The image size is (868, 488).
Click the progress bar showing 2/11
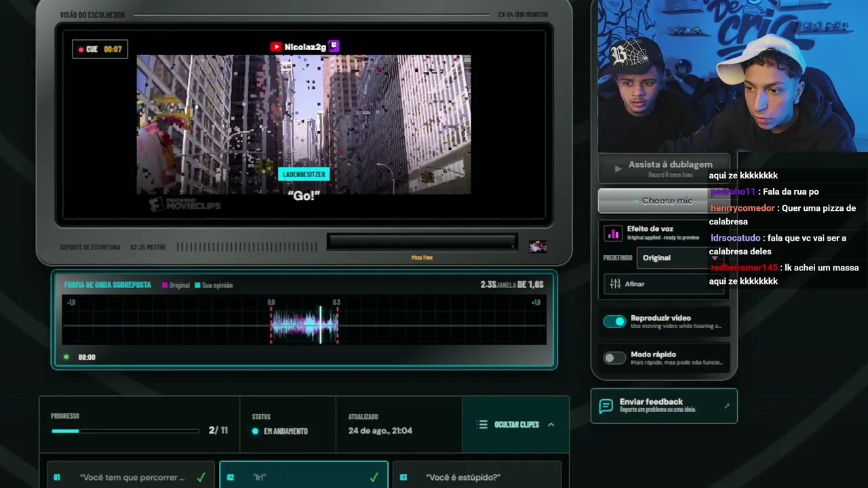tap(125, 430)
